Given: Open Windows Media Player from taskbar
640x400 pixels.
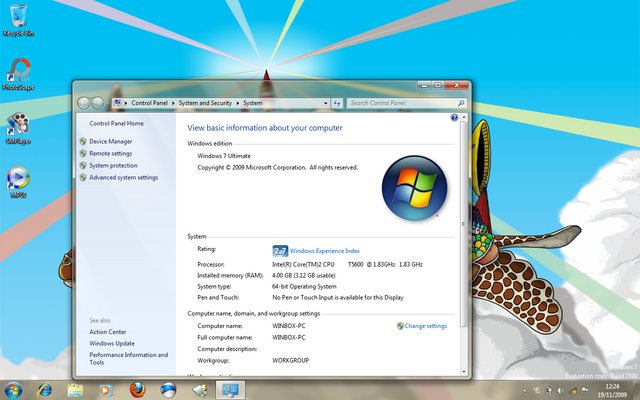Looking at the screenshot, I should (106, 390).
